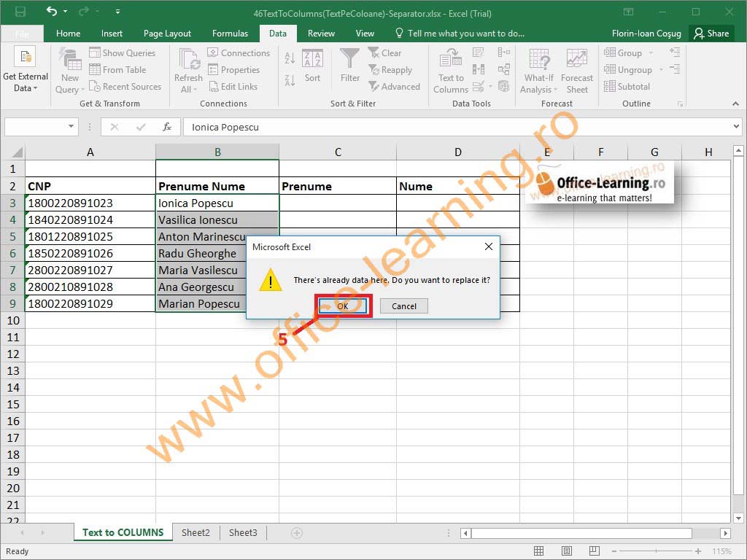Clear the applied filter
This screenshot has height=560, width=747.
385,52
